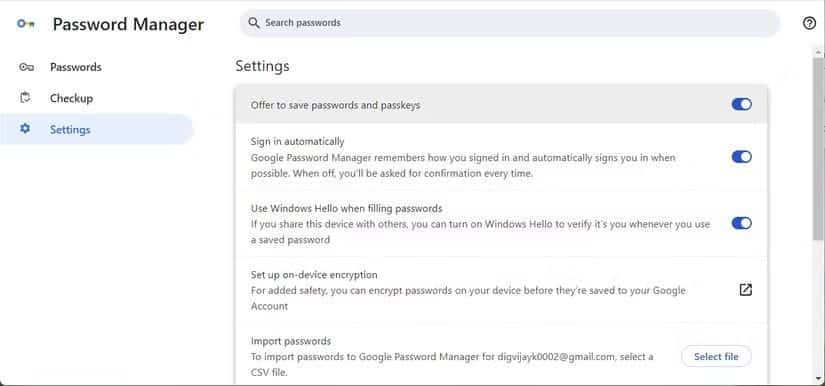
Task: Click the Checkup clipboard icon
Action: pyautogui.click(x=25, y=98)
